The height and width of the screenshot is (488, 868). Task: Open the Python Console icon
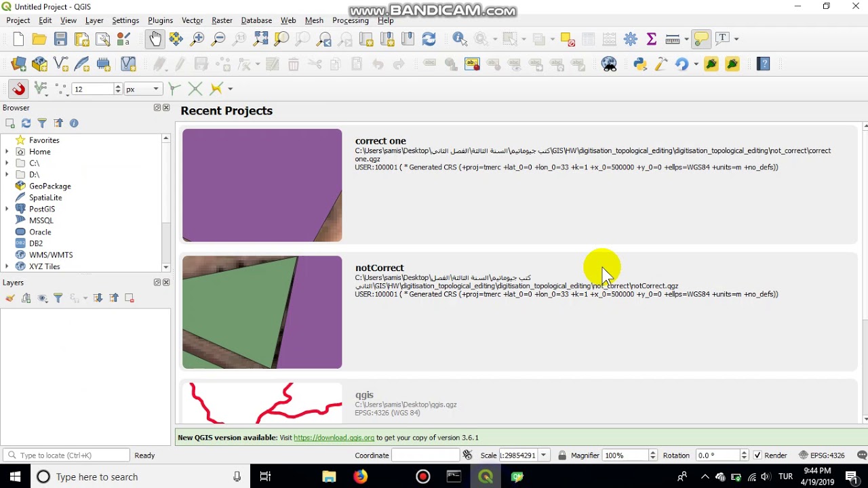click(x=640, y=64)
